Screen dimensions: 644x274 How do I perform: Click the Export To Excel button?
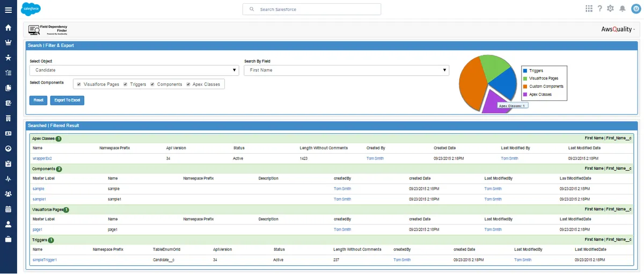tap(67, 100)
